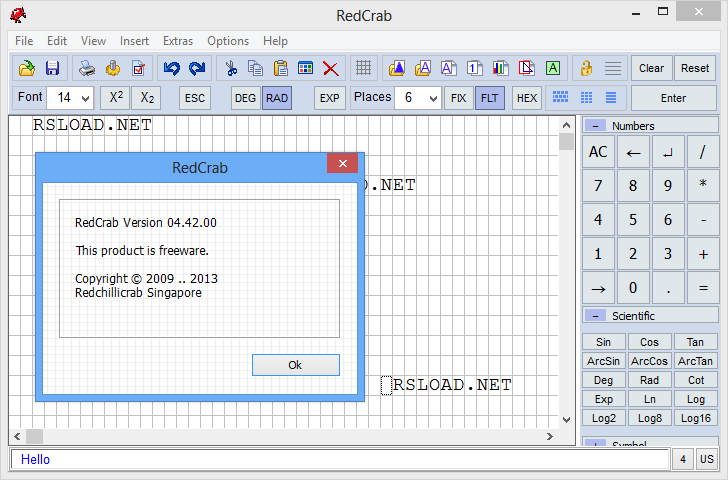Click the green box letter A icon
Screen dimensions: 728x480
pyautogui.click(x=552, y=68)
